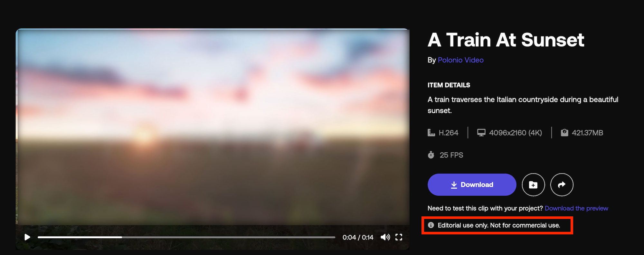Screen dimensions: 644x255
Task: Click the share arrow icon button
Action: coord(562,185)
